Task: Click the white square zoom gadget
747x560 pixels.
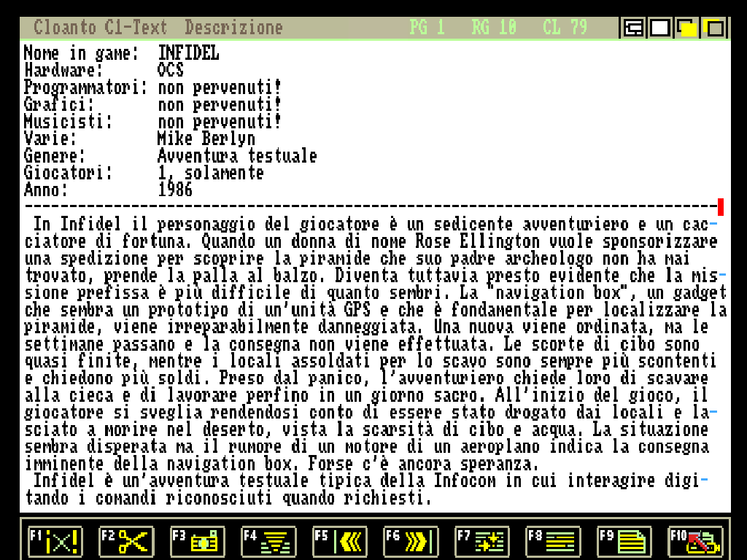Action: coord(659,28)
